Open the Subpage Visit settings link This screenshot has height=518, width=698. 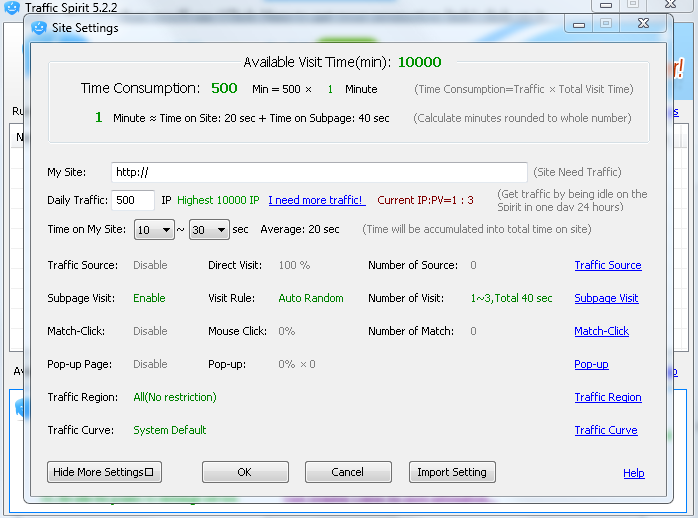click(x=606, y=298)
